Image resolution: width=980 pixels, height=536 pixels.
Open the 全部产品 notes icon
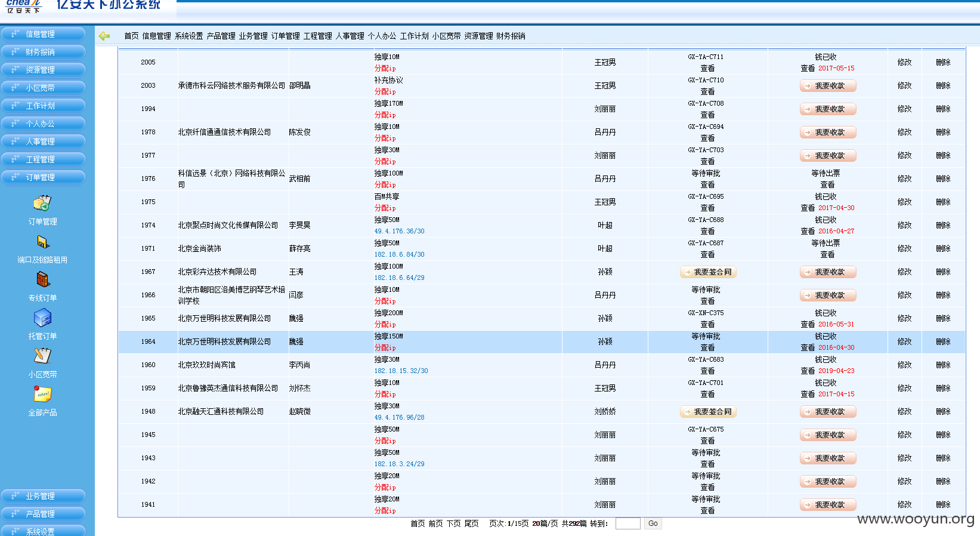point(42,394)
